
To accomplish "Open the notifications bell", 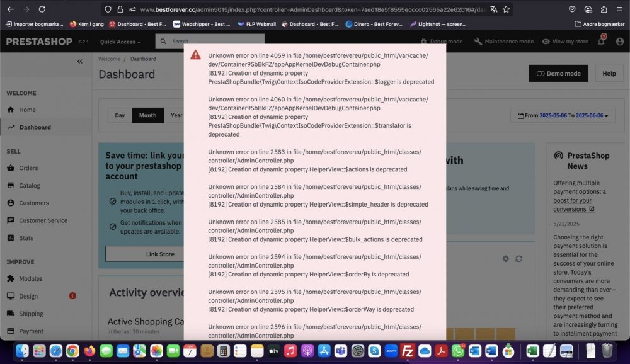I will click(x=601, y=41).
